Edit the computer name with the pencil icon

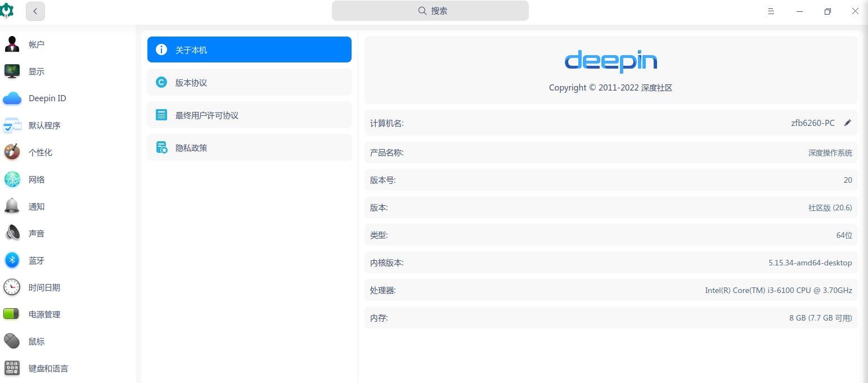point(848,123)
